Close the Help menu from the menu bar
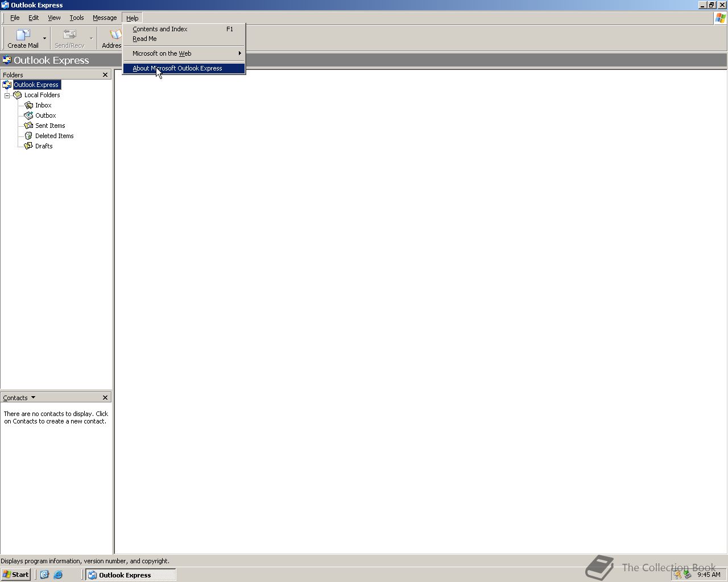Viewport: 728px width, 582px height. pos(133,18)
